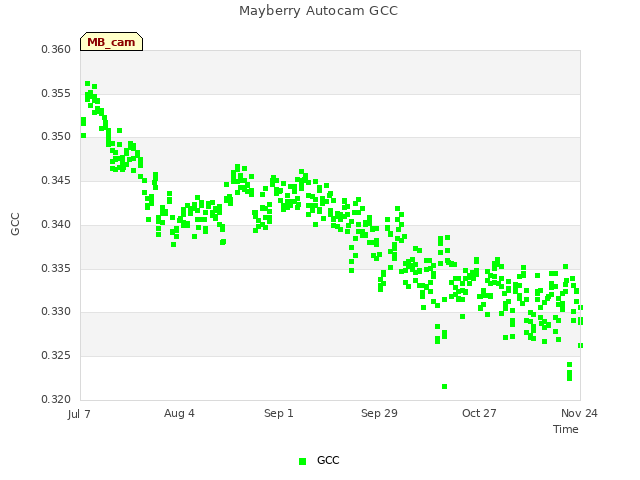Image resolution: width=640 pixels, height=480 pixels.
Task: Click the Oct 27 x-axis label
Action: click(479, 413)
